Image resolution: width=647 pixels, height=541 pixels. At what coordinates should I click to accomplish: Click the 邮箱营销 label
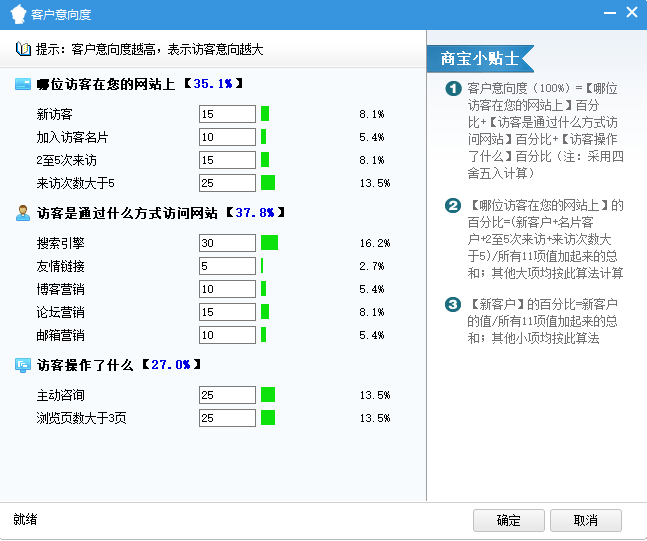(60, 335)
